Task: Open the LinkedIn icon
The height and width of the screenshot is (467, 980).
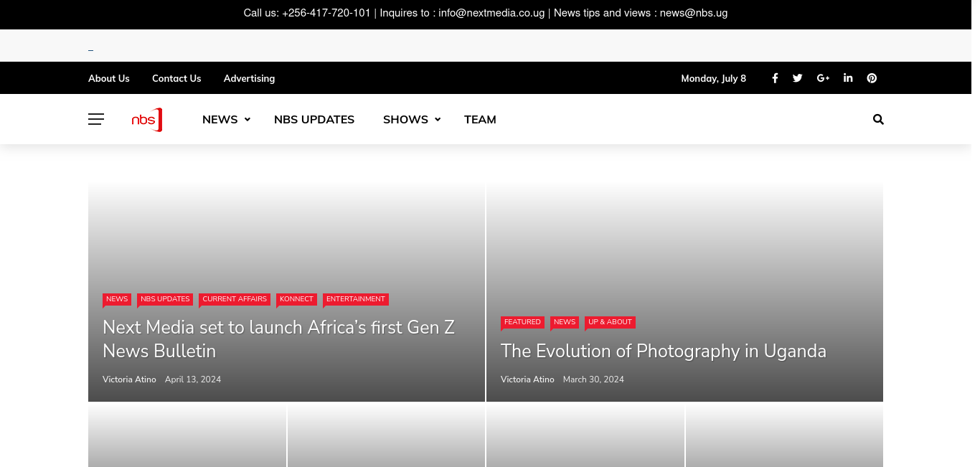Action: pos(848,78)
